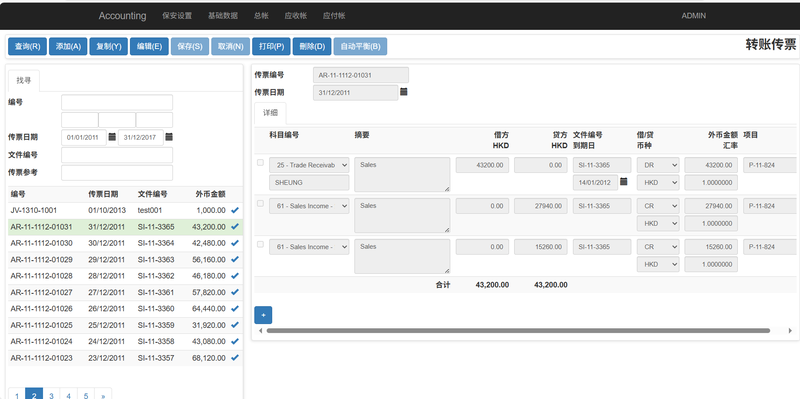Open calendar for end voucher date filter

pos(169,137)
